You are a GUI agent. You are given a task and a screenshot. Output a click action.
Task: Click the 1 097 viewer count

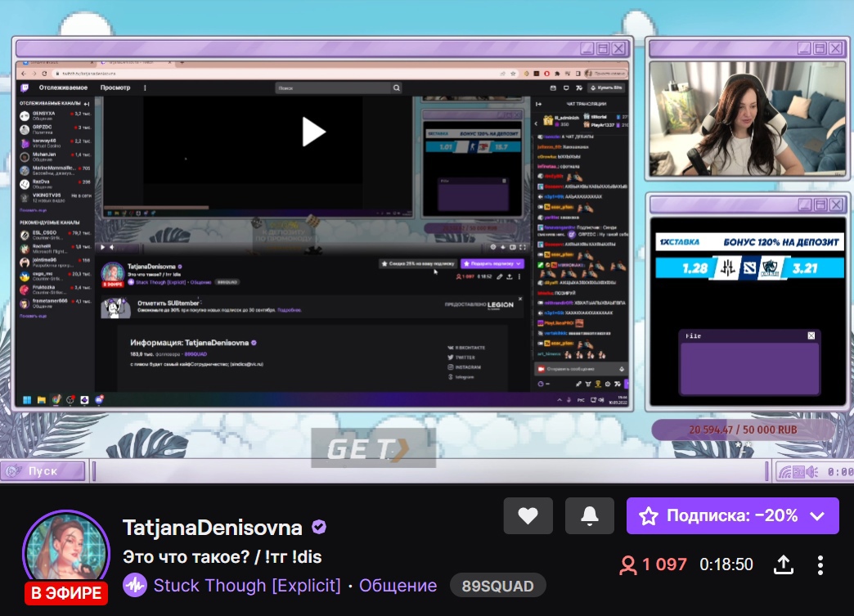tap(653, 564)
